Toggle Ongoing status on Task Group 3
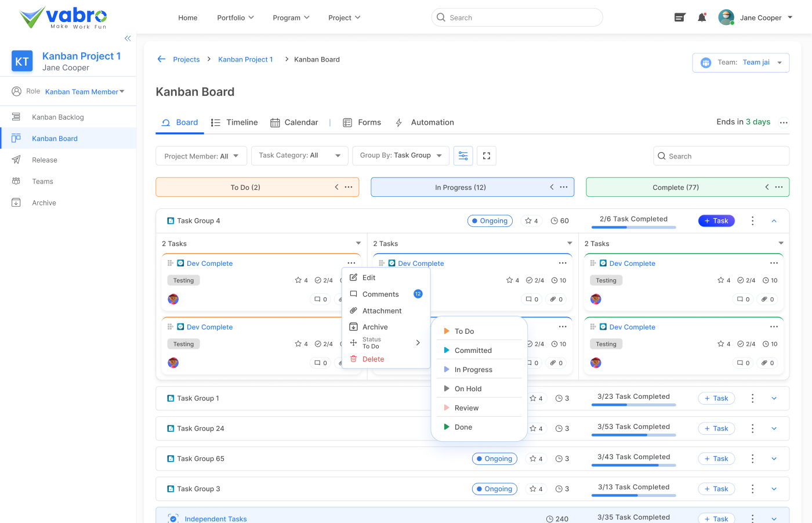The height and width of the screenshot is (523, 812). (x=495, y=489)
